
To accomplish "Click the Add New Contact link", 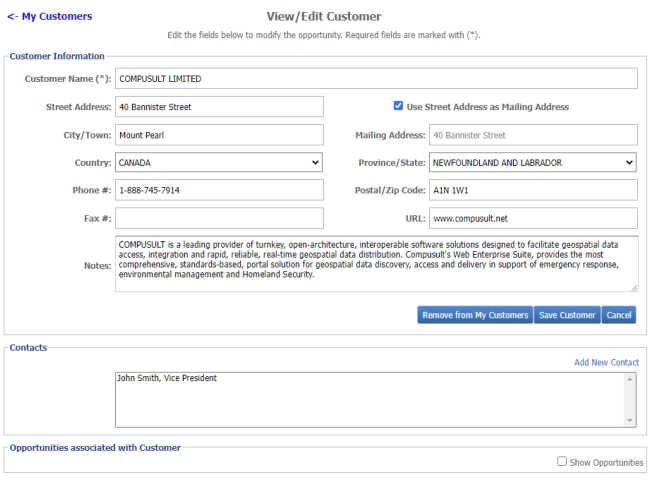I will pyautogui.click(x=606, y=362).
